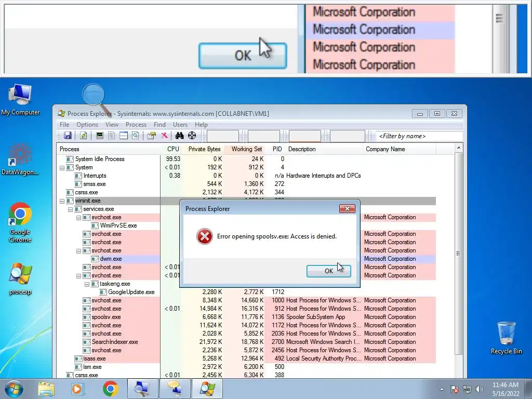
Task: Select the DataWagon desktop shortcut
Action: [x=20, y=159]
